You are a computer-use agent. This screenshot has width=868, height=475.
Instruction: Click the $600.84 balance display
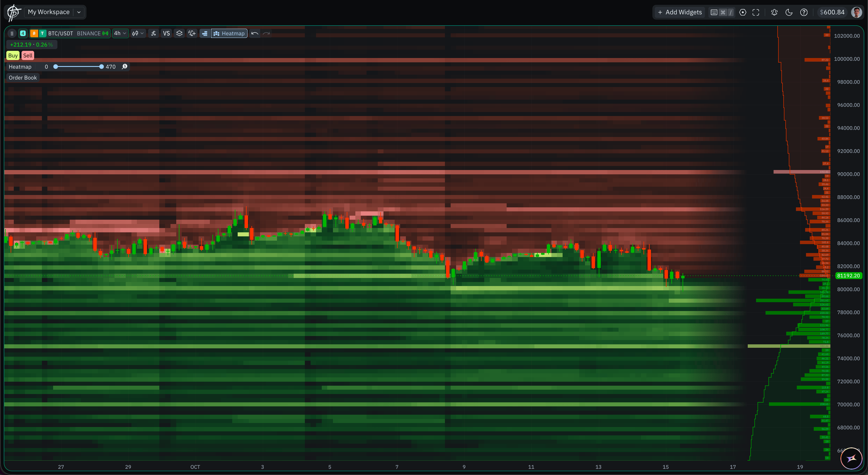[x=832, y=12]
